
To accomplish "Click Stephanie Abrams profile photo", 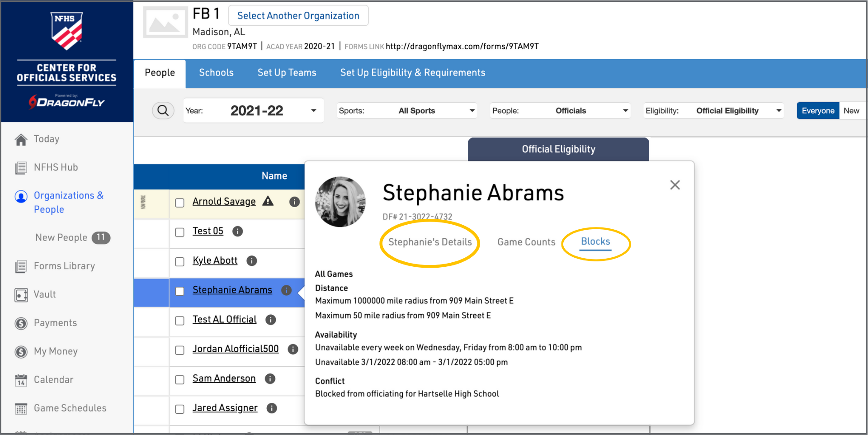I will coord(340,202).
